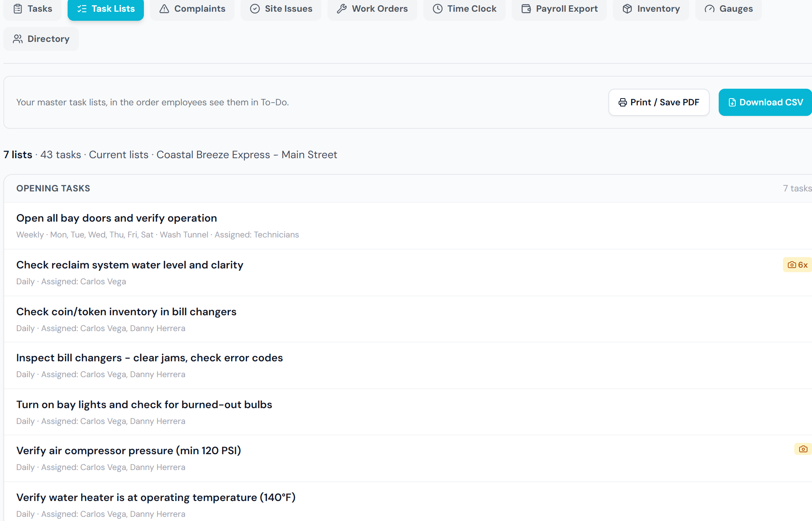Select 'Check coin/token inventory in bill changers'
Viewport: 812px width, 521px height.
(x=408, y=319)
